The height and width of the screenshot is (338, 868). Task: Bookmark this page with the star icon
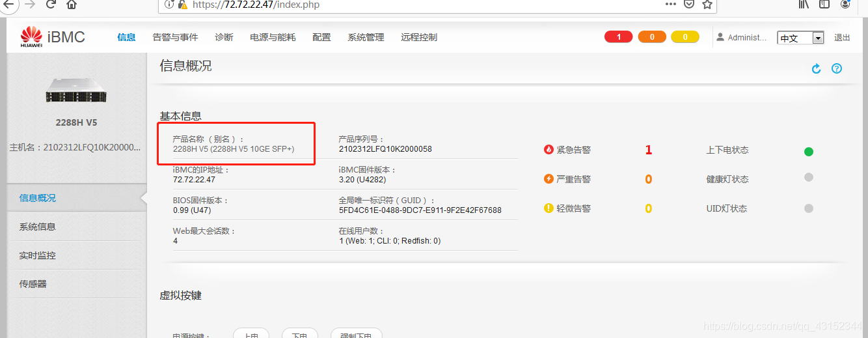tap(707, 5)
